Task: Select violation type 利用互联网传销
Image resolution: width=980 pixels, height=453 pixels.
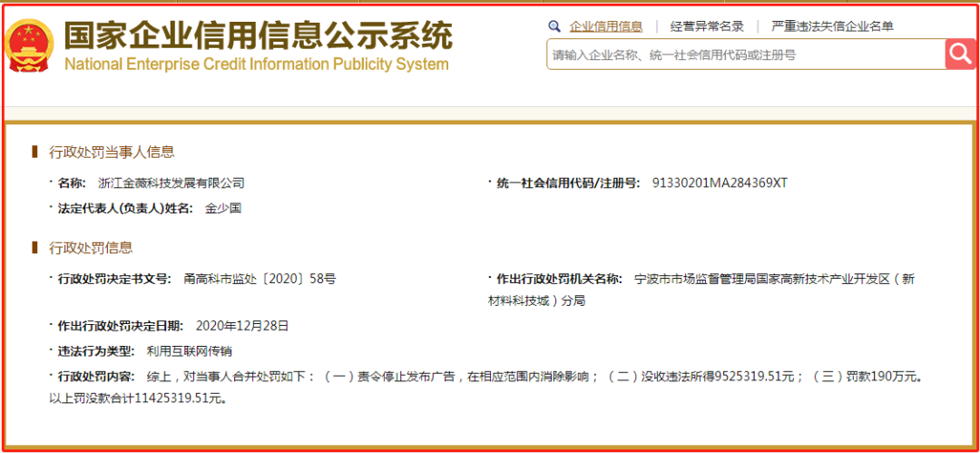Action: (190, 351)
